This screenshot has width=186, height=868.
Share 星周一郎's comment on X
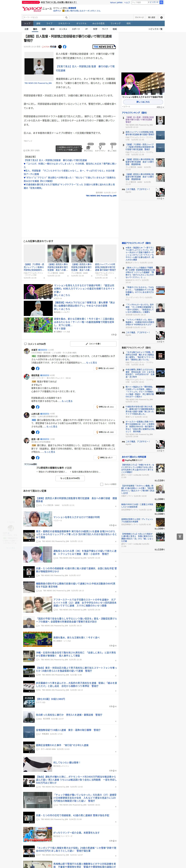pyautogui.click(x=33, y=458)
